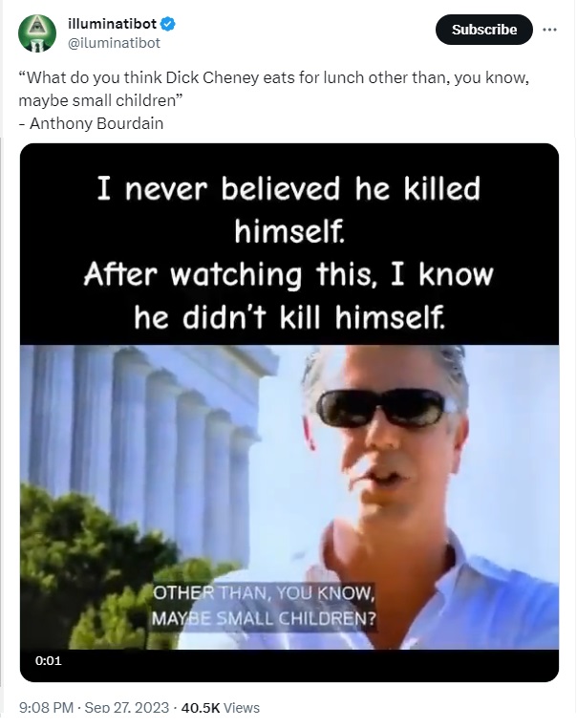
Task: Open the 9:08 PM post timestamp
Action: coord(46,708)
